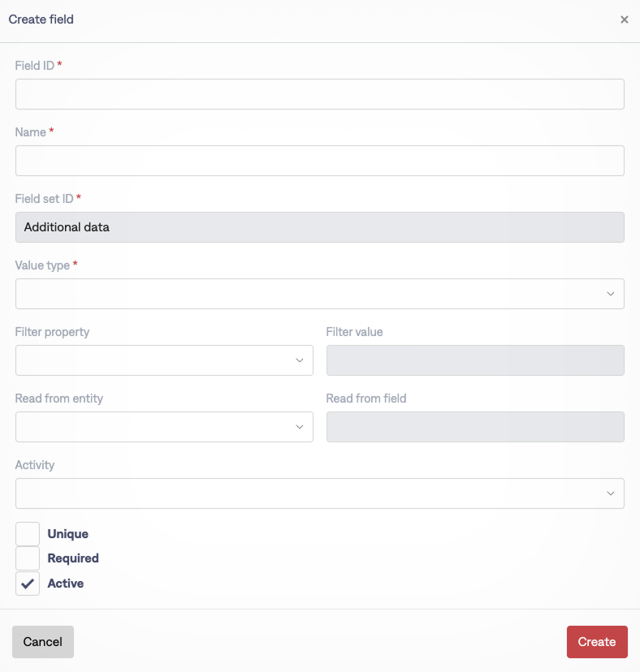Uncheck the Active checkbox
This screenshot has height=672, width=640.
pos(28,584)
